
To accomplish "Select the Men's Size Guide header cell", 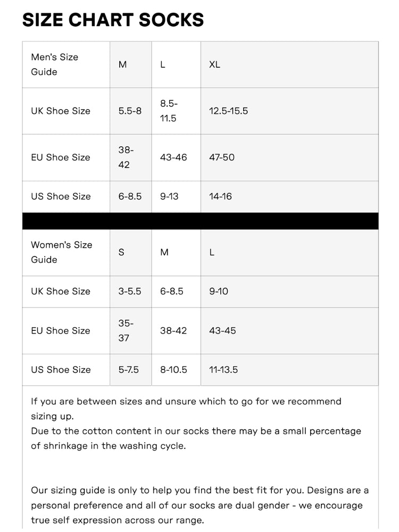I will pyautogui.click(x=66, y=64).
